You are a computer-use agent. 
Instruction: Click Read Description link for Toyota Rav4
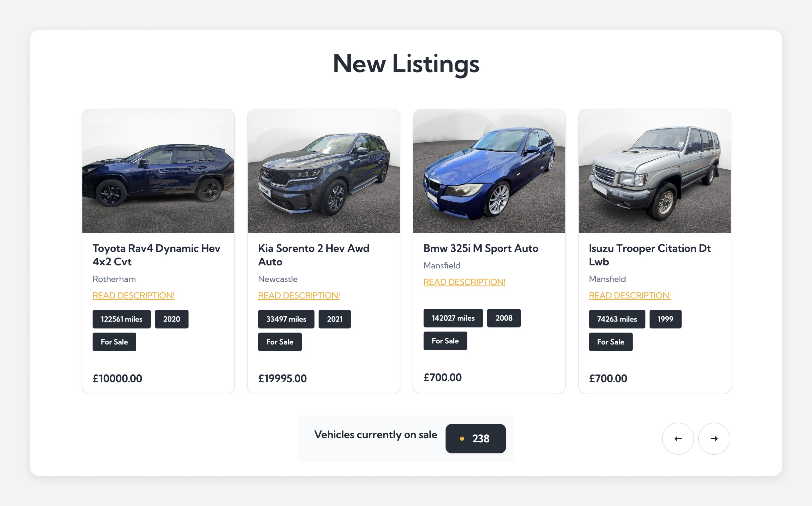tap(134, 295)
